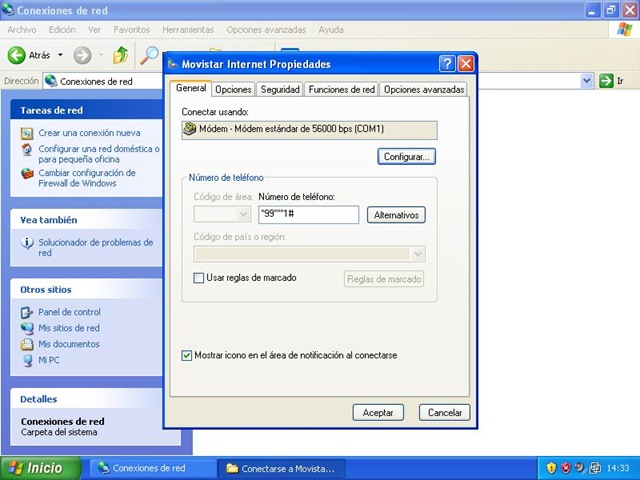Image resolution: width=640 pixels, height=480 pixels.
Task: Click the Panel de control link
Action: pyautogui.click(x=69, y=312)
